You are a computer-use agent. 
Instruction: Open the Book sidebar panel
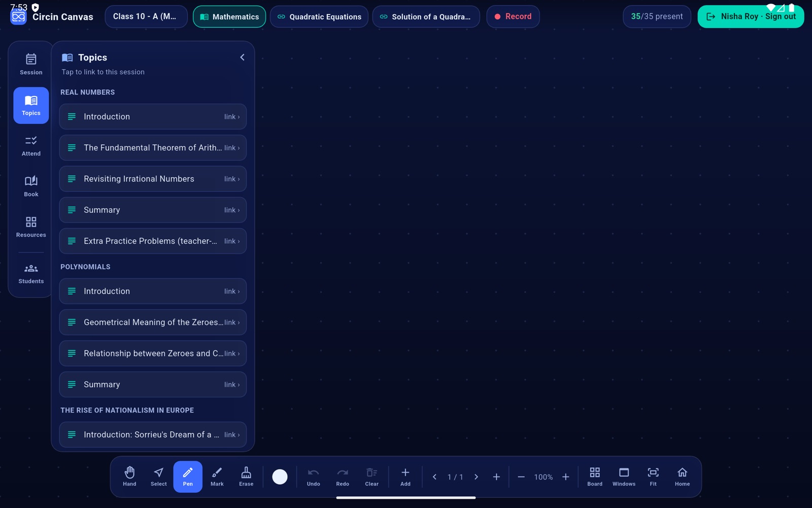[31, 186]
